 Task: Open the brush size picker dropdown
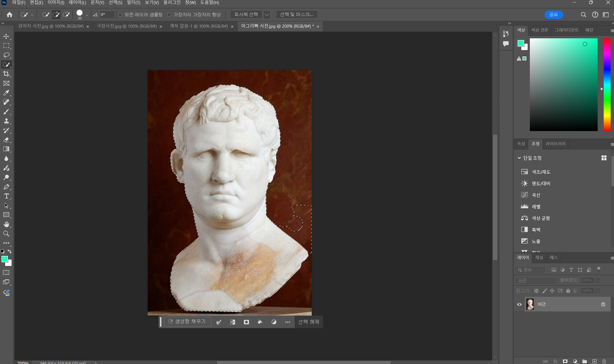point(87,15)
